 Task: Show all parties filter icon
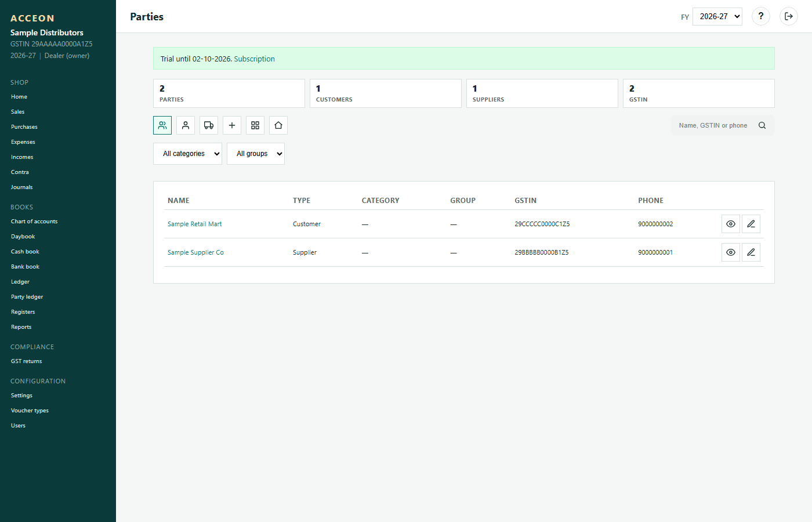pos(162,125)
